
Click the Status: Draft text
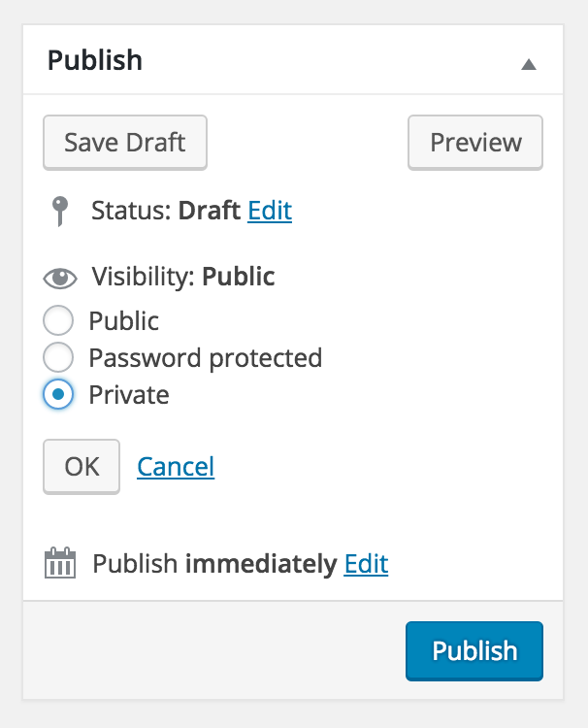click(x=166, y=211)
